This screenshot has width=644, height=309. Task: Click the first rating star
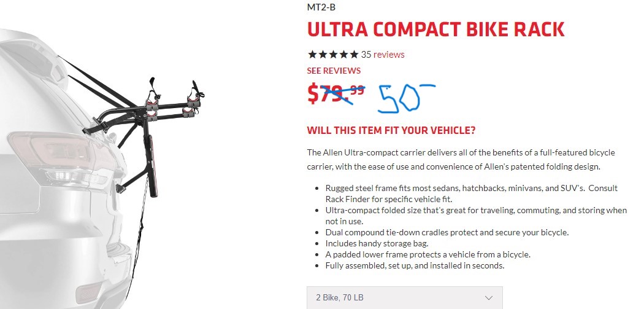point(312,54)
